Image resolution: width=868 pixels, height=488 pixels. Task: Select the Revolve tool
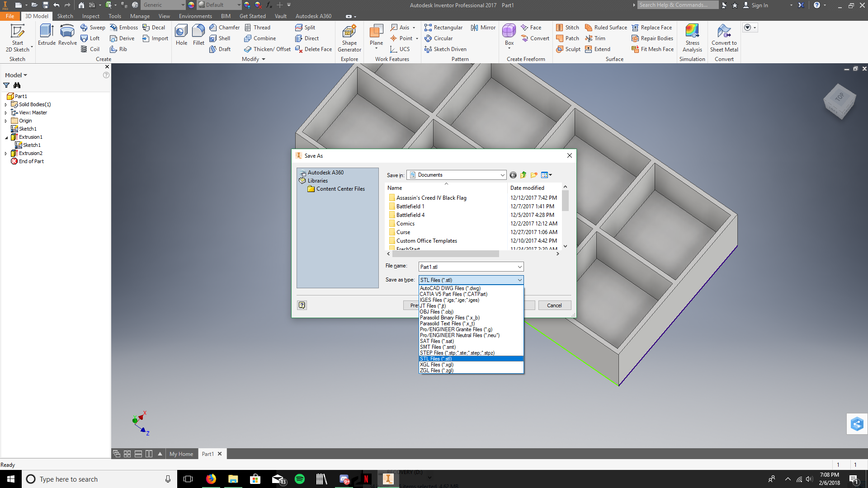67,35
